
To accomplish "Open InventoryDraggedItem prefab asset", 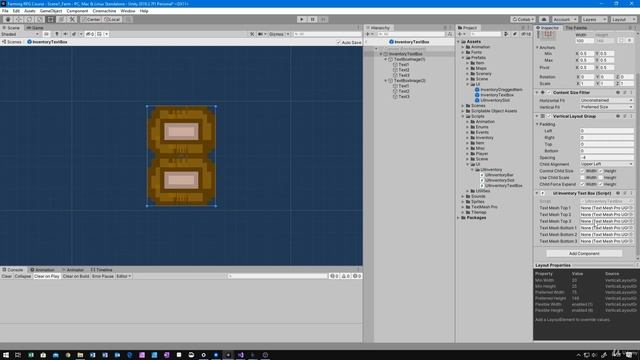I will pyautogui.click(x=498, y=89).
